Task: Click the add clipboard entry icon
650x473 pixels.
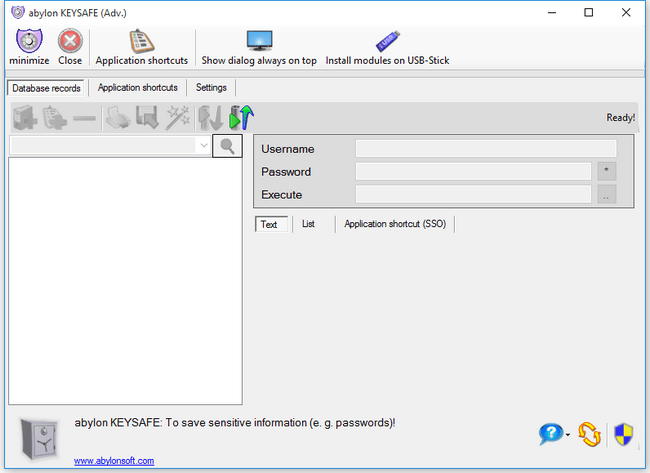Action: tap(54, 118)
